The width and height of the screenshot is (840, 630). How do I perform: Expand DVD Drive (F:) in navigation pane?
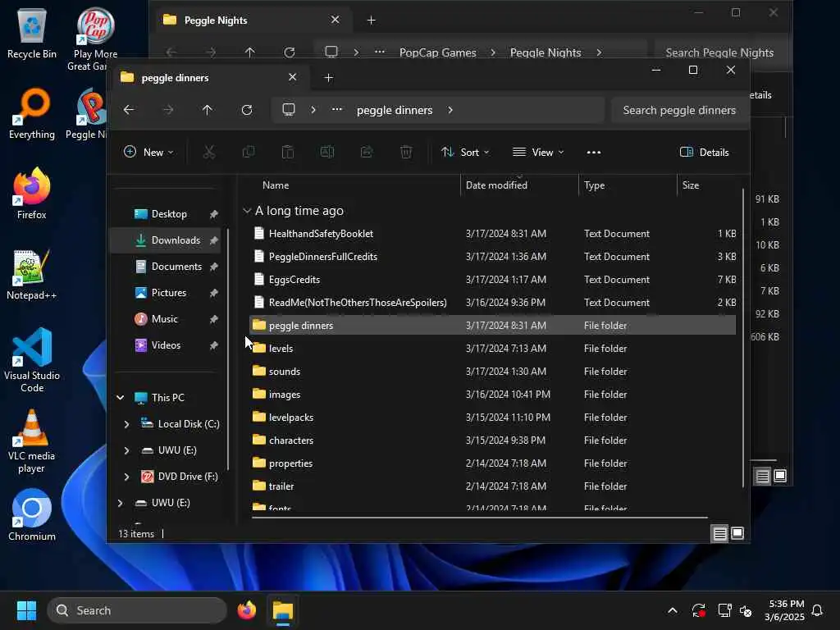tap(126, 477)
